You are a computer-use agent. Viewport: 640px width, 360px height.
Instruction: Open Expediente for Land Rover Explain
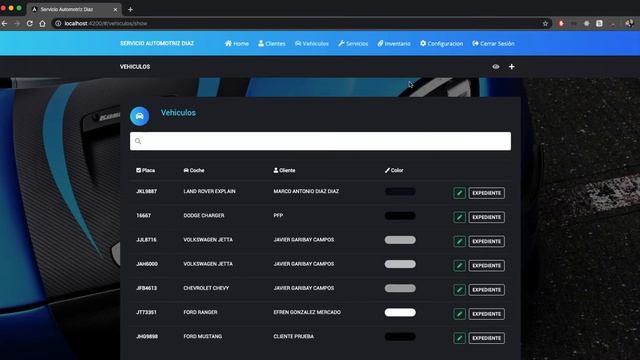coord(487,193)
